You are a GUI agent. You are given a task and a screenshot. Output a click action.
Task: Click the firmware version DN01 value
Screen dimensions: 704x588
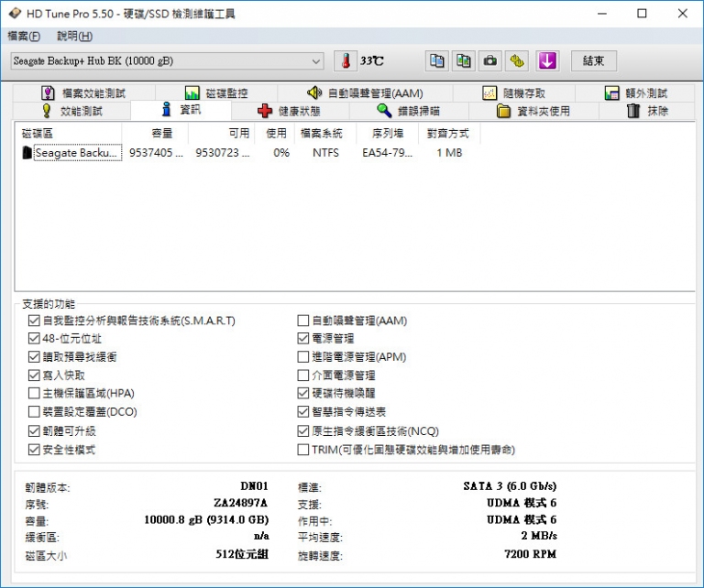(x=254, y=485)
